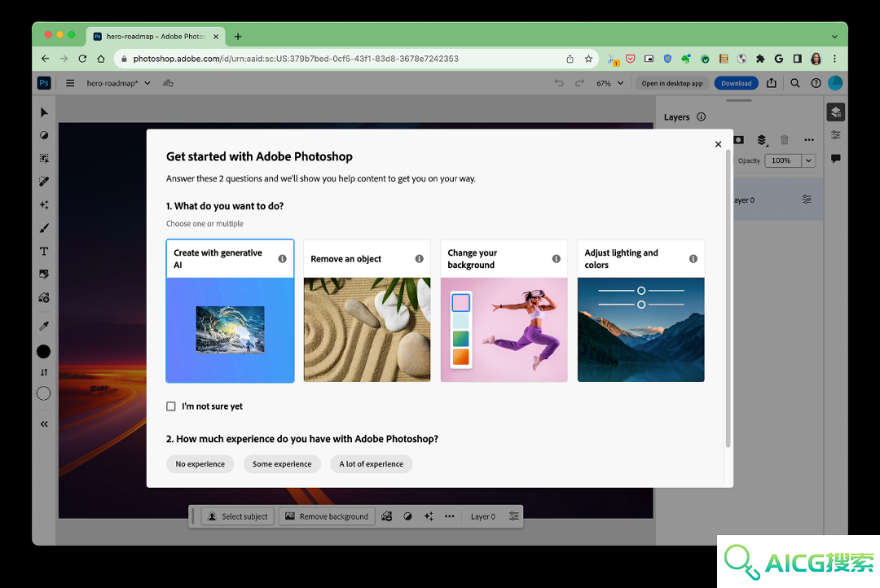Select Adjust lighting and colors card
Image resolution: width=880 pixels, height=588 pixels.
(x=641, y=311)
